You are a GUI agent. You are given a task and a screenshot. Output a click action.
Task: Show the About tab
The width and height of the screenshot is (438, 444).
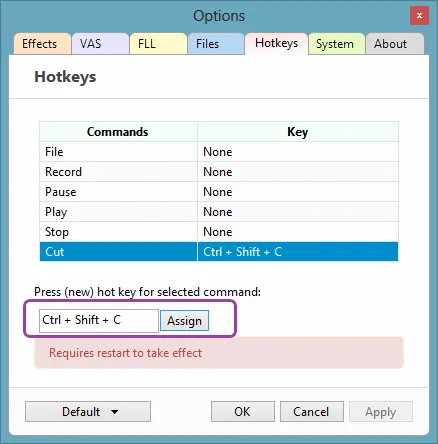[x=395, y=44]
